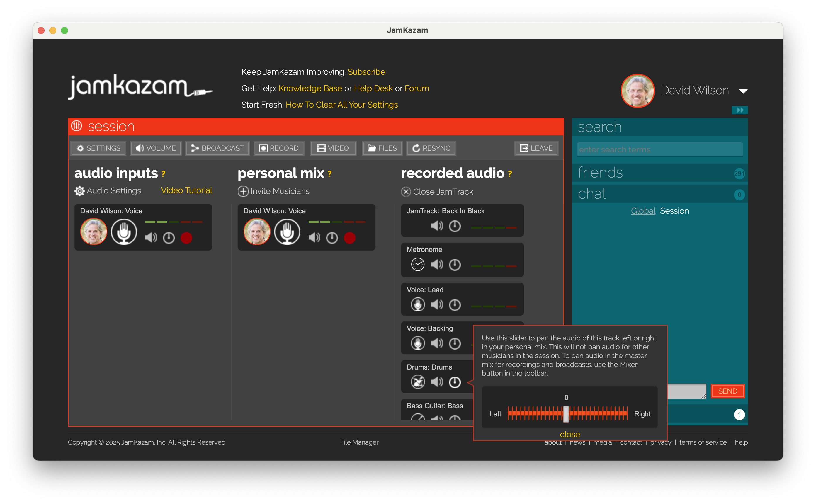This screenshot has height=504, width=816.
Task: Click Invite Musicians plus icon
Action: (243, 191)
